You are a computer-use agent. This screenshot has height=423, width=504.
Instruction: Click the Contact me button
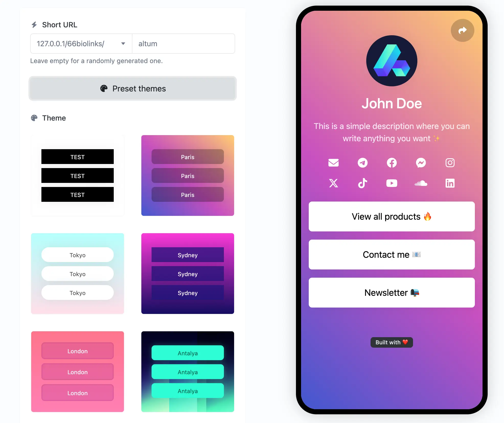[x=391, y=255]
